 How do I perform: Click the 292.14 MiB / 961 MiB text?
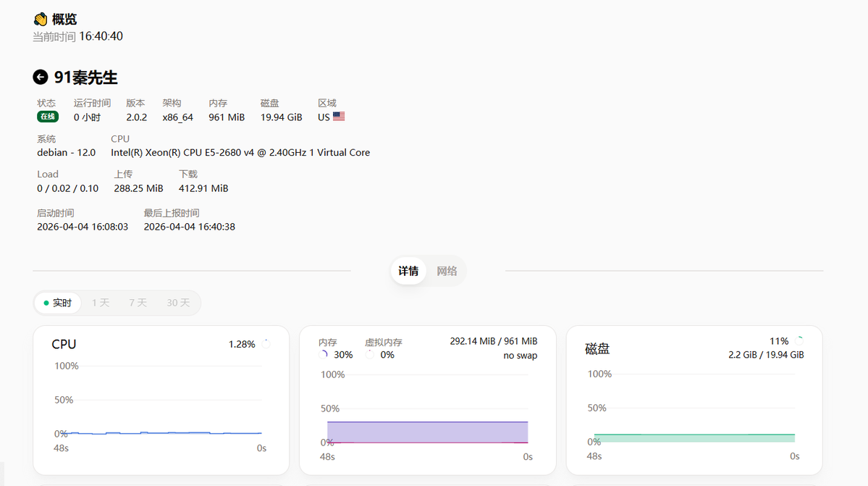493,342
